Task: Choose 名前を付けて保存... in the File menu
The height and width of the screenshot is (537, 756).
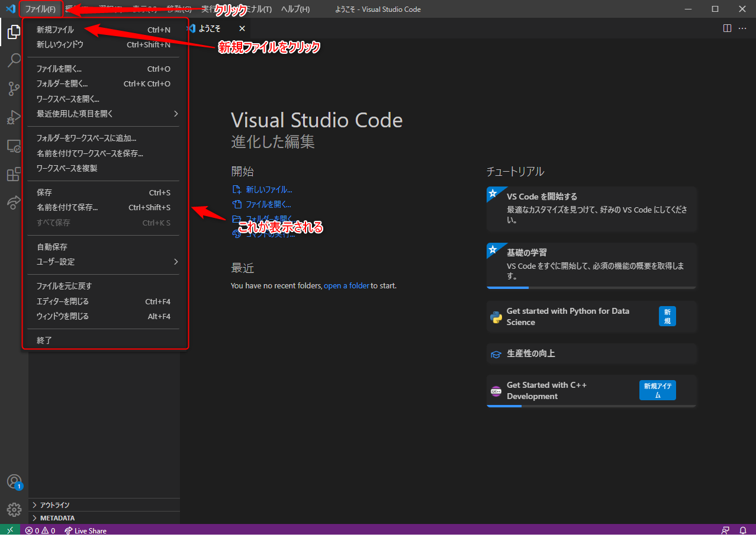Action: click(104, 207)
